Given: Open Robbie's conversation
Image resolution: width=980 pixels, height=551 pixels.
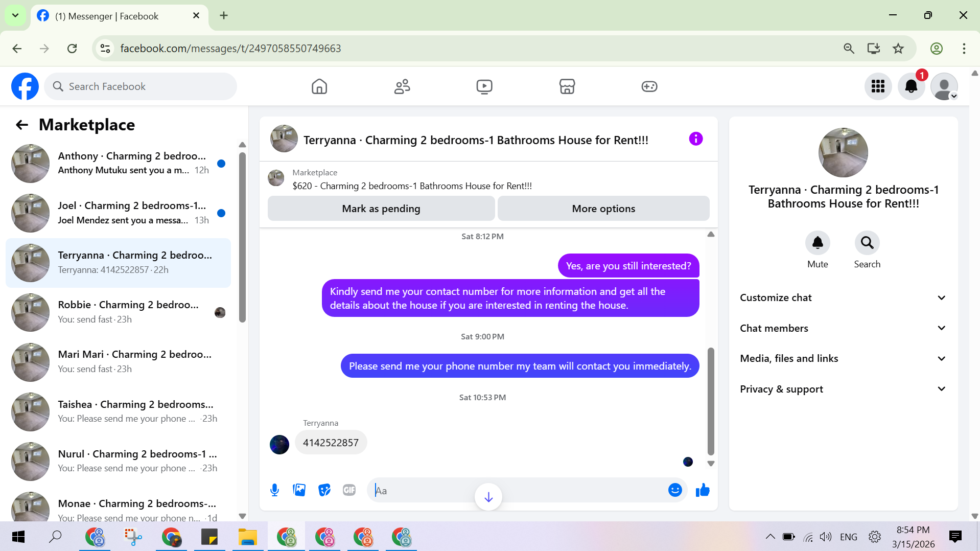Looking at the screenshot, I should coord(118,312).
